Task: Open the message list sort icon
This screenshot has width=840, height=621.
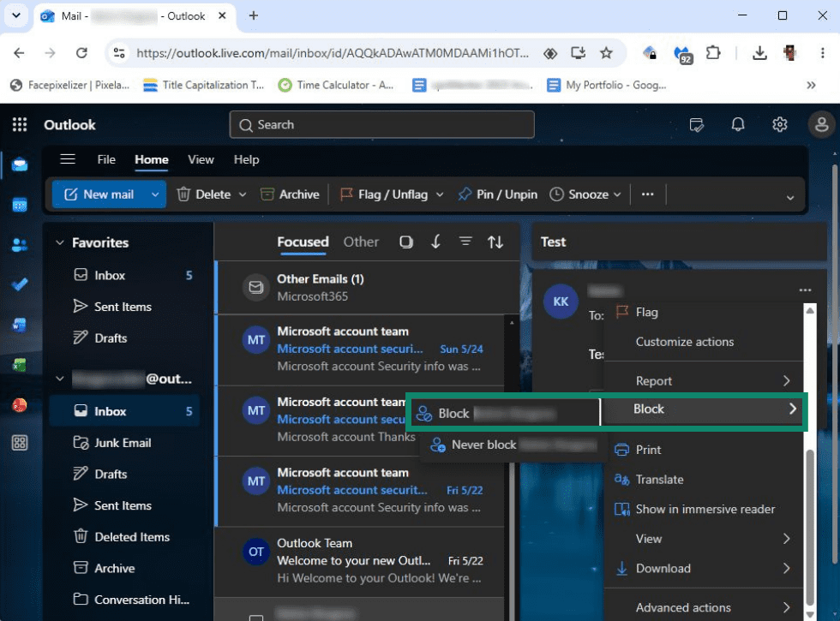Action: 495,242
